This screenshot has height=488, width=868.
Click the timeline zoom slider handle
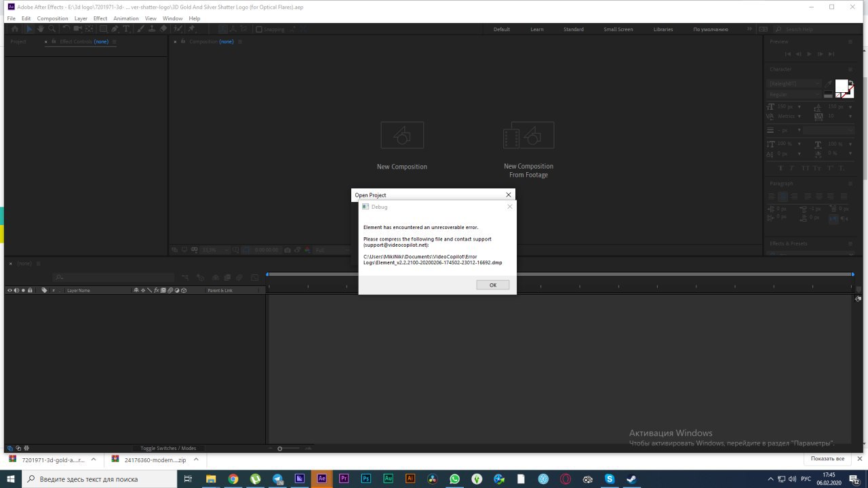click(279, 448)
